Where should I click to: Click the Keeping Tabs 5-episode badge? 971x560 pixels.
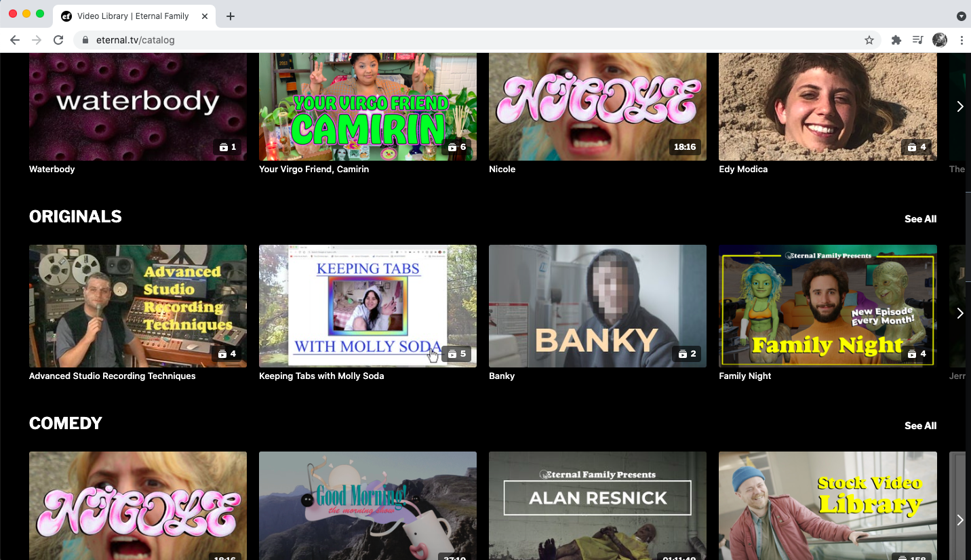click(457, 354)
